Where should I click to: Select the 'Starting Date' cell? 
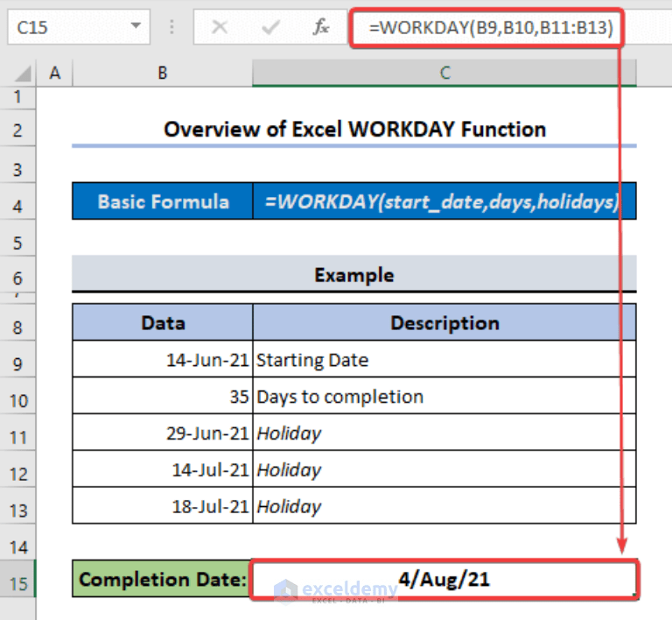coord(444,359)
